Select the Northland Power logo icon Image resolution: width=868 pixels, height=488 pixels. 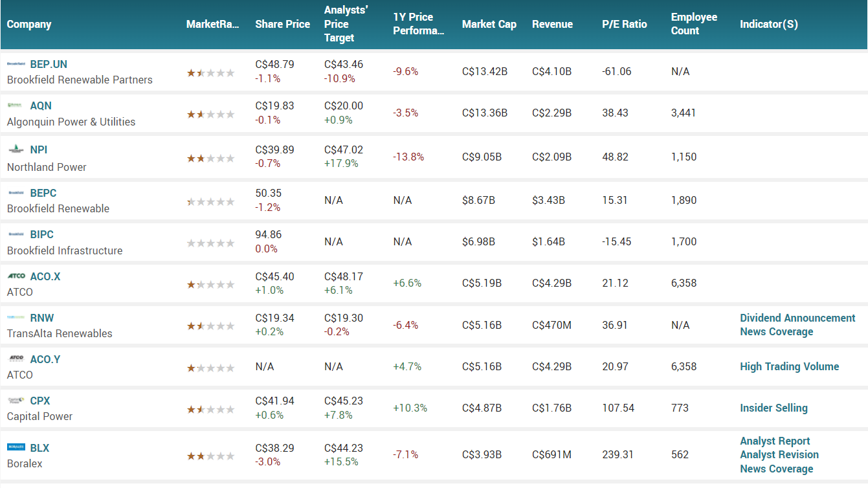coord(17,150)
